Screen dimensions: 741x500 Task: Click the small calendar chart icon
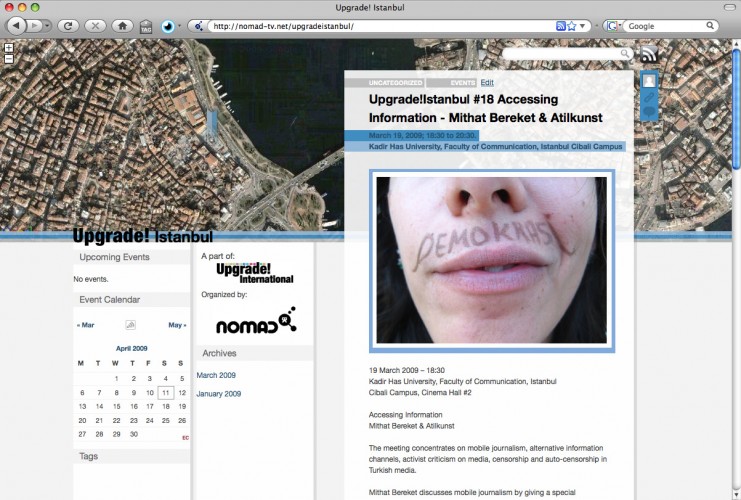(130, 325)
